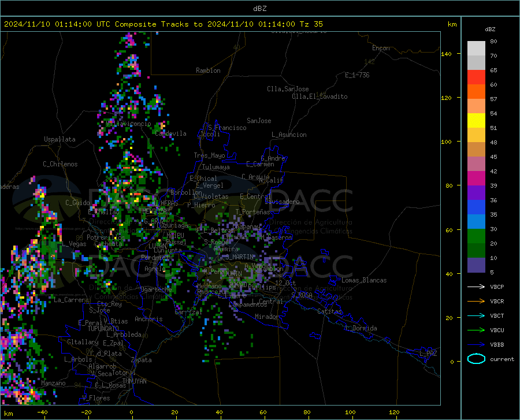This screenshot has height=420, width=520.
Task: Click the 'dBZ' title at top
Action: point(259,9)
